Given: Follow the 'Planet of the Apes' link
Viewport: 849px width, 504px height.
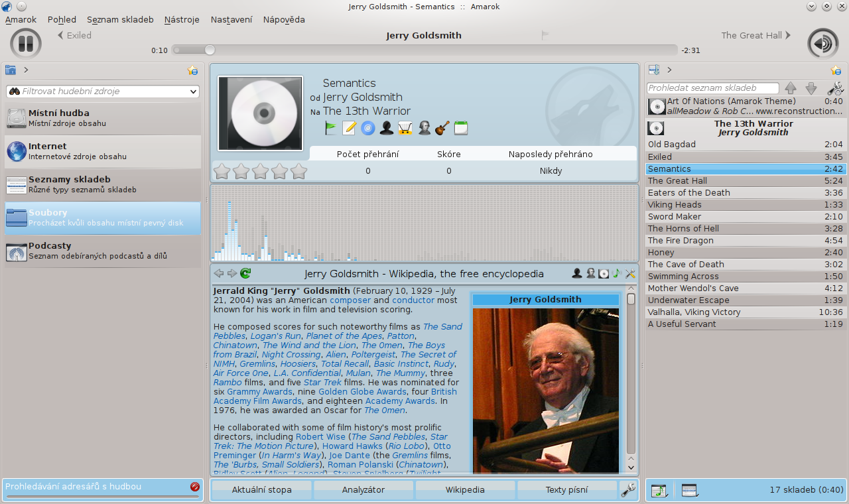Looking at the screenshot, I should (344, 336).
